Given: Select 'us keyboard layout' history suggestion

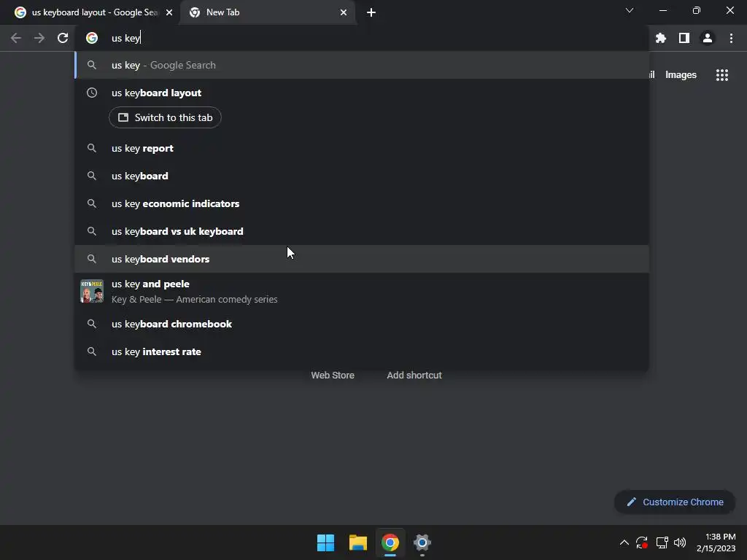Looking at the screenshot, I should [362, 93].
